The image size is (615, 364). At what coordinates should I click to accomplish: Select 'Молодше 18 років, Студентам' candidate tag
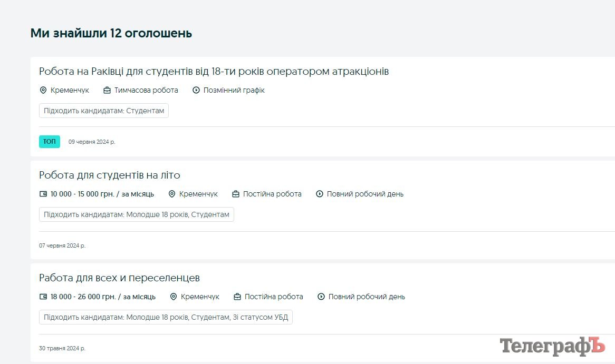tap(137, 214)
